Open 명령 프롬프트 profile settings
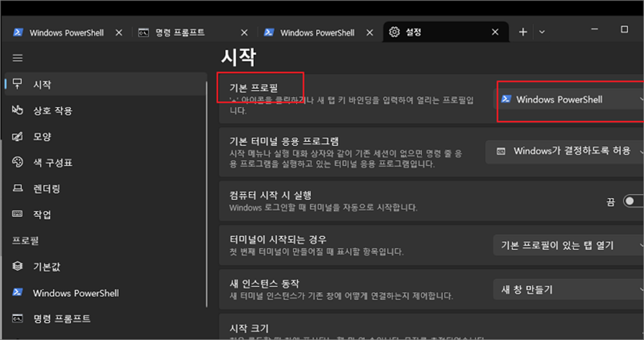The image size is (644, 340). pyautogui.click(x=105, y=319)
